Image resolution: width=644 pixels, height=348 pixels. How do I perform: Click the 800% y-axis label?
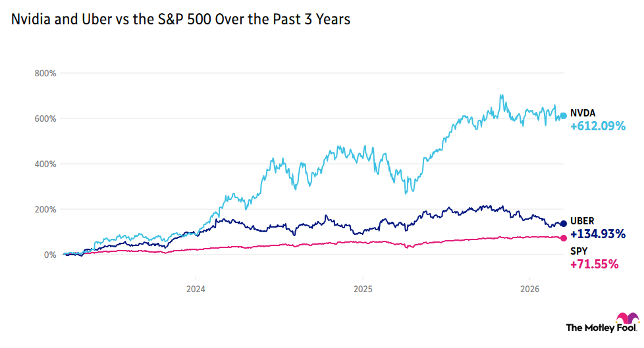(46, 73)
